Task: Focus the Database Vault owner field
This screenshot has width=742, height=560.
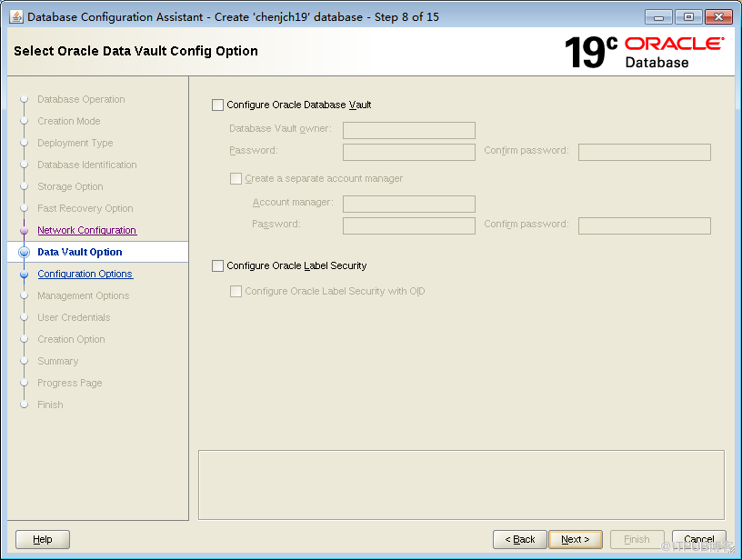Action: [409, 131]
